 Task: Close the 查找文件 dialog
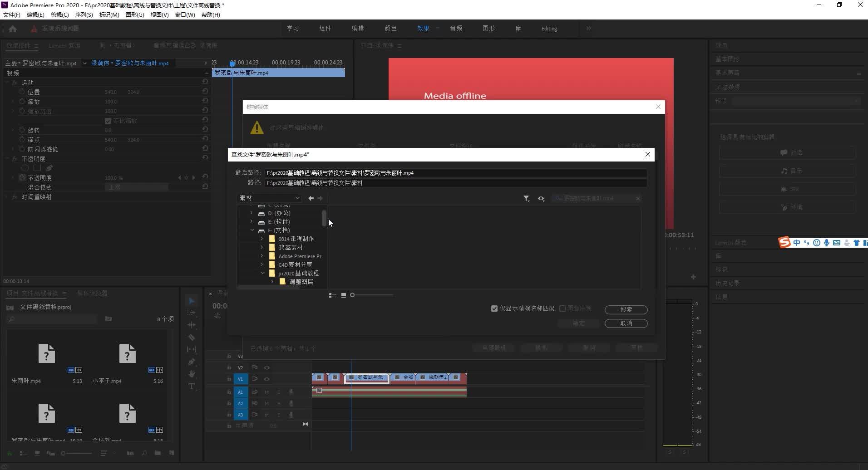pos(648,154)
